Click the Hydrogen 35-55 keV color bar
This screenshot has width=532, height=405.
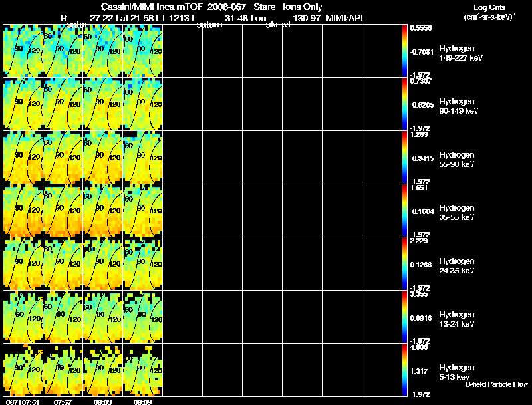[x=404, y=211]
